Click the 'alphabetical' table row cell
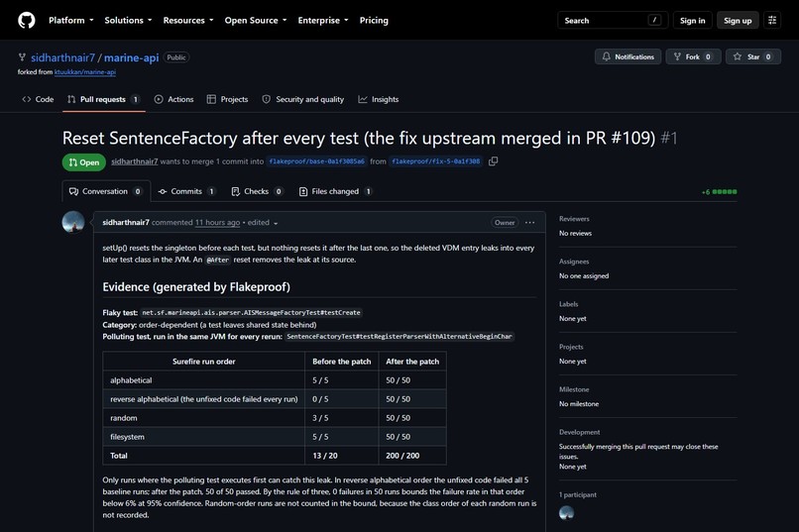This screenshot has height=532, width=799. (204, 380)
